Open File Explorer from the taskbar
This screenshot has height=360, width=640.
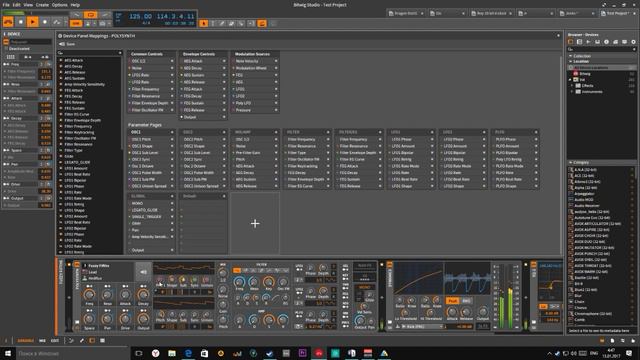tap(172, 353)
